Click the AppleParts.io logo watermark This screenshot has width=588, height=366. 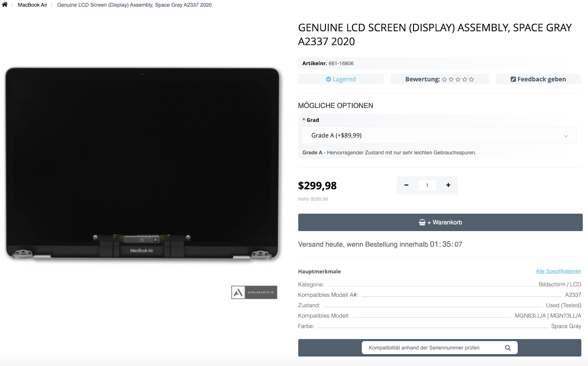point(254,292)
